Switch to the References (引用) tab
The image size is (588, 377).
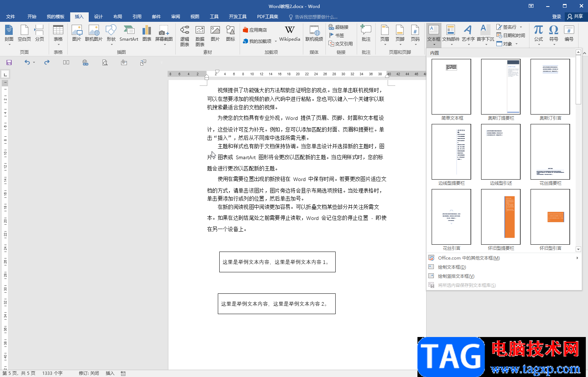tap(137, 17)
